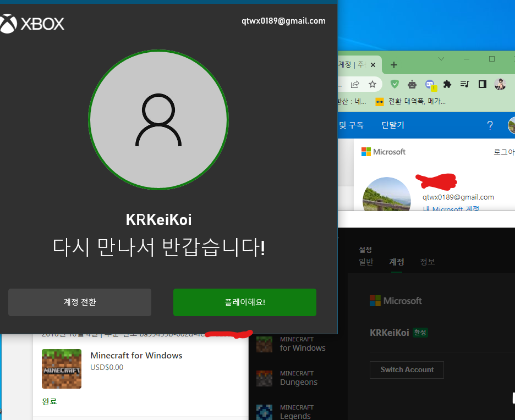This screenshot has height=420, width=515.
Task: Minimize the Chrome window
Action: [x=467, y=59]
